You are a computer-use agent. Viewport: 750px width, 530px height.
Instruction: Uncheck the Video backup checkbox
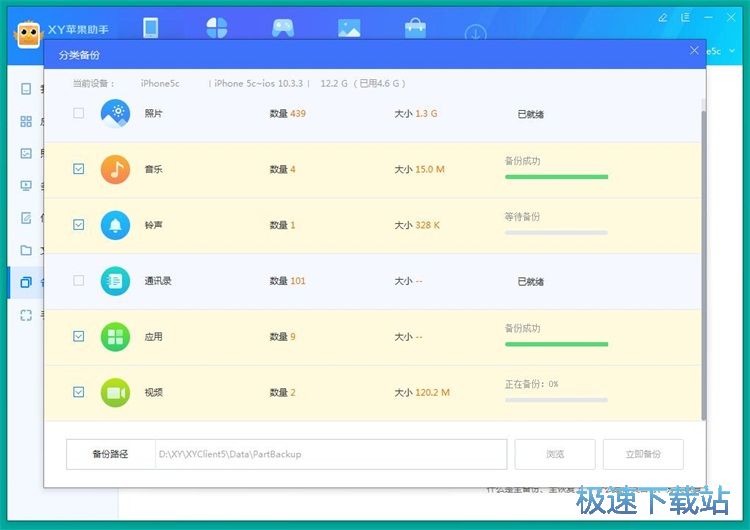tap(79, 393)
